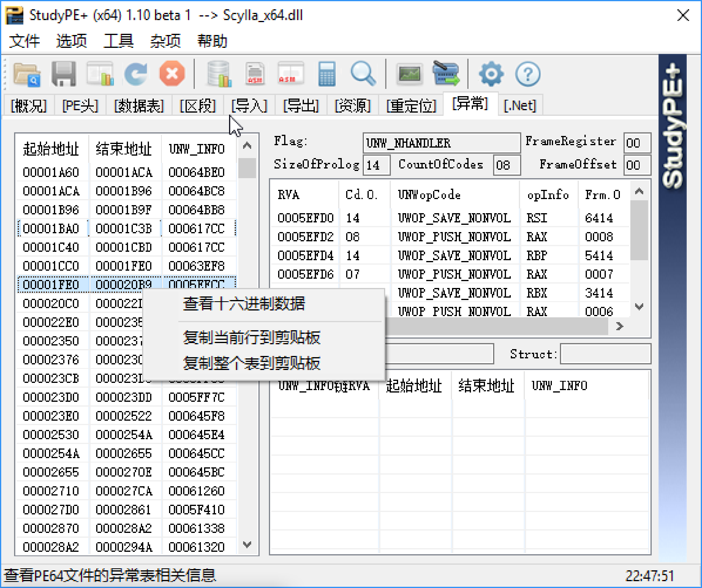Select row with start address 00001A60
Viewport: 702px width, 588px height.
[126, 173]
